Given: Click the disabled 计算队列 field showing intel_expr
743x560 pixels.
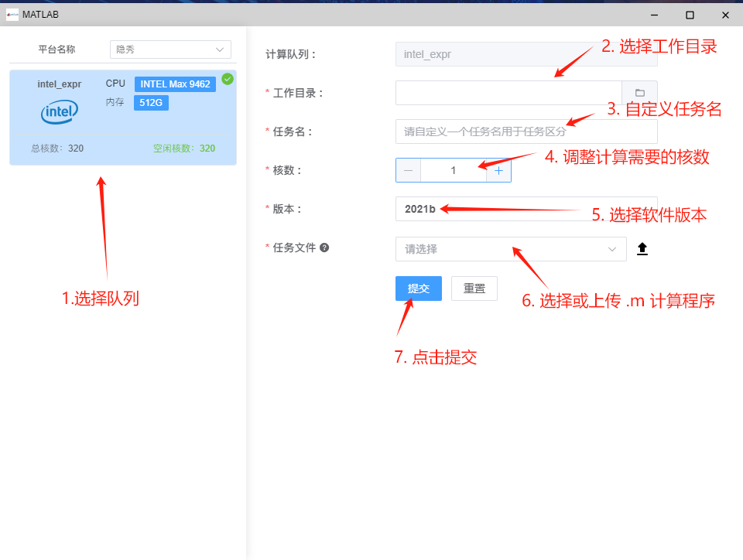Looking at the screenshot, I should [526, 54].
